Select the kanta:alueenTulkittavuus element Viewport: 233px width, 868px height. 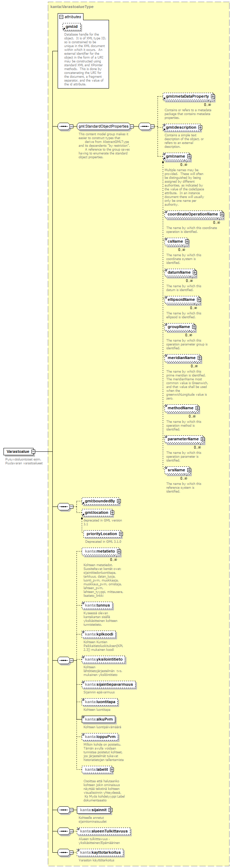pos(104,831)
